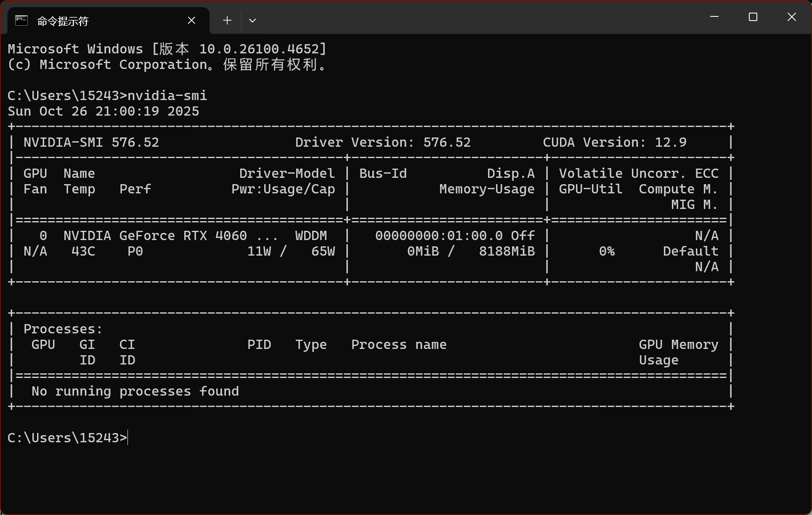This screenshot has height=515, width=812.
Task: Click the Disp.A column header
Action: coord(511,174)
